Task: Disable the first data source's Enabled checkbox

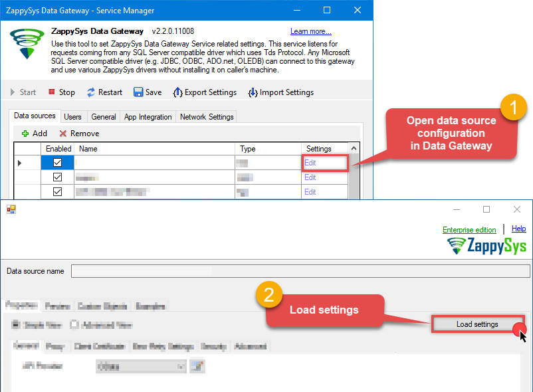Action: (58, 163)
